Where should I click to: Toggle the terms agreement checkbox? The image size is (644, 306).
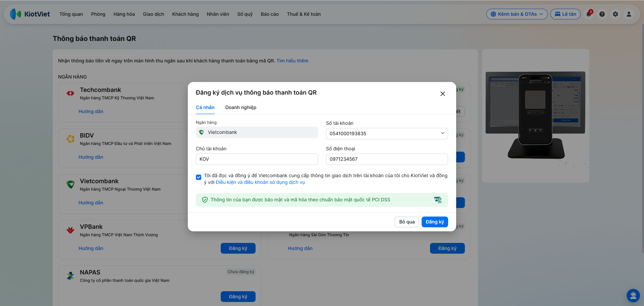tap(199, 177)
